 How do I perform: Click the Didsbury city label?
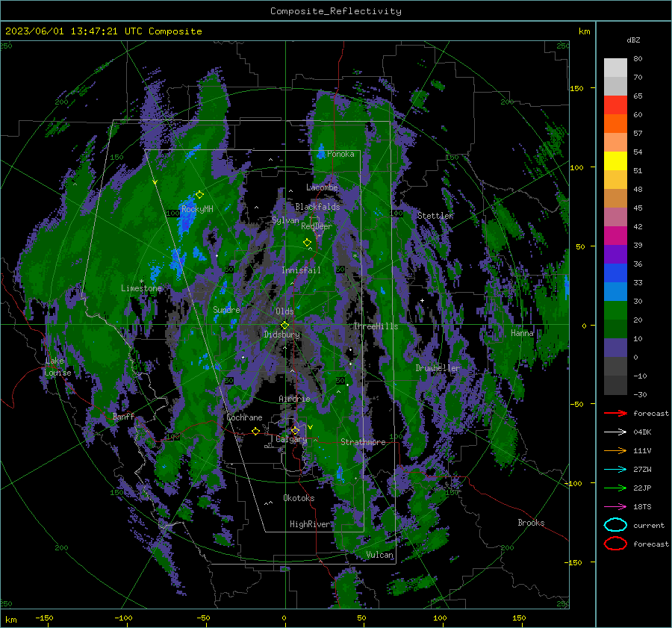(281, 335)
